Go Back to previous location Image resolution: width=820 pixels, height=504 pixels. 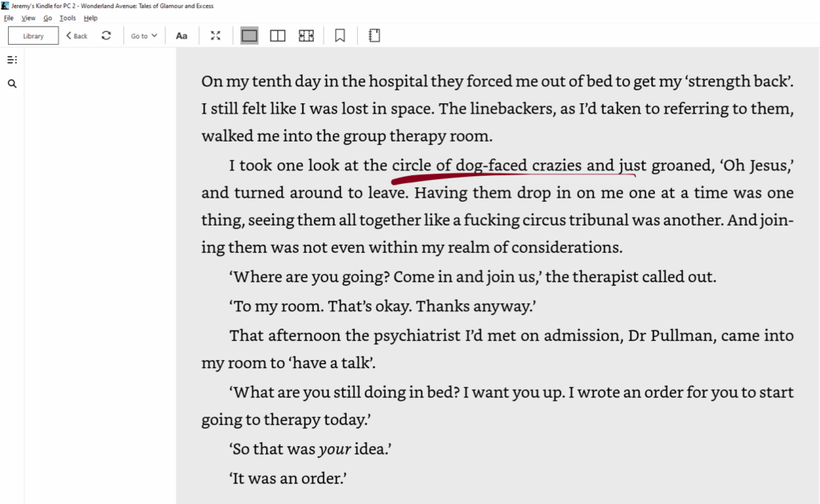(x=77, y=36)
